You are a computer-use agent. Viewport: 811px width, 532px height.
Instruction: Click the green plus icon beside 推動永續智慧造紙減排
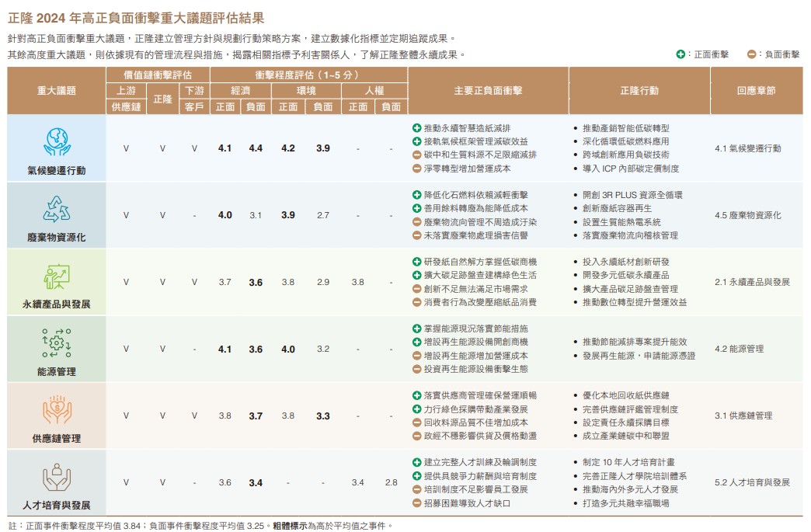point(417,128)
